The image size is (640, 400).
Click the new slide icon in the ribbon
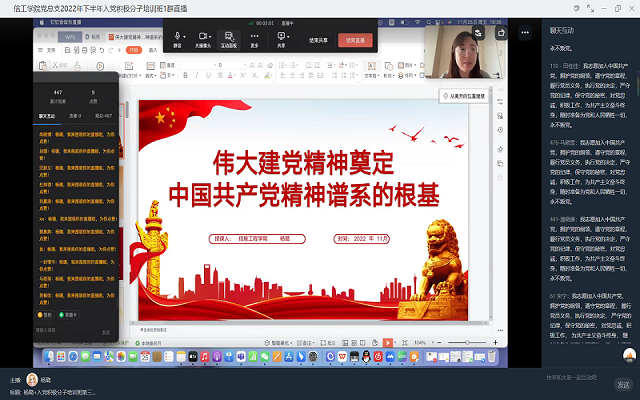[129, 66]
